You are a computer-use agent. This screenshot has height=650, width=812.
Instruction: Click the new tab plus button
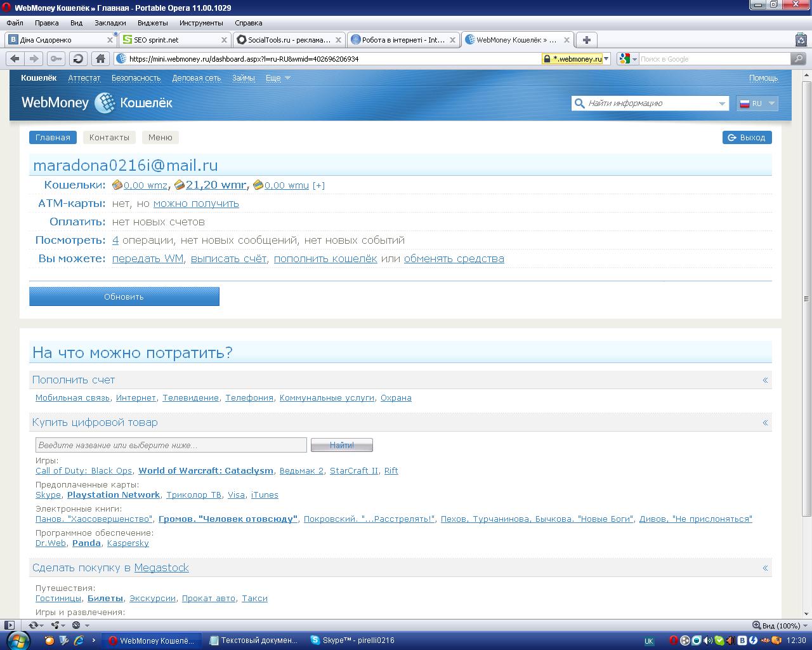coord(587,40)
